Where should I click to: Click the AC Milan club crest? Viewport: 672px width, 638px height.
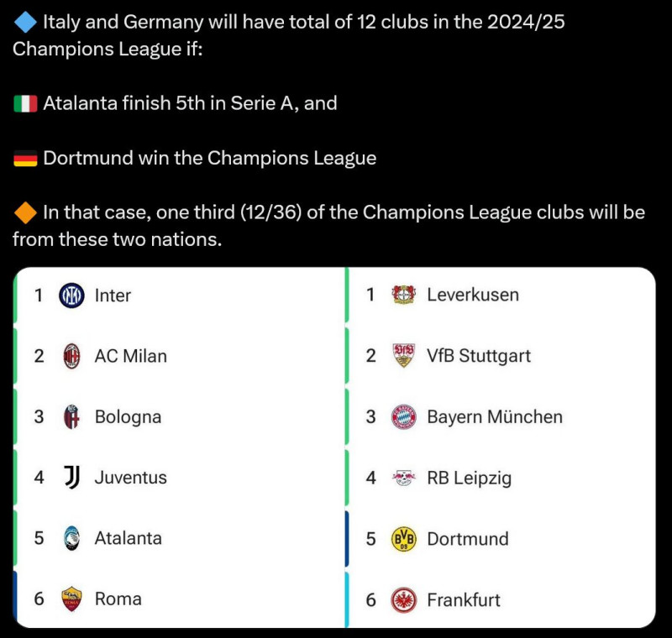[71, 356]
